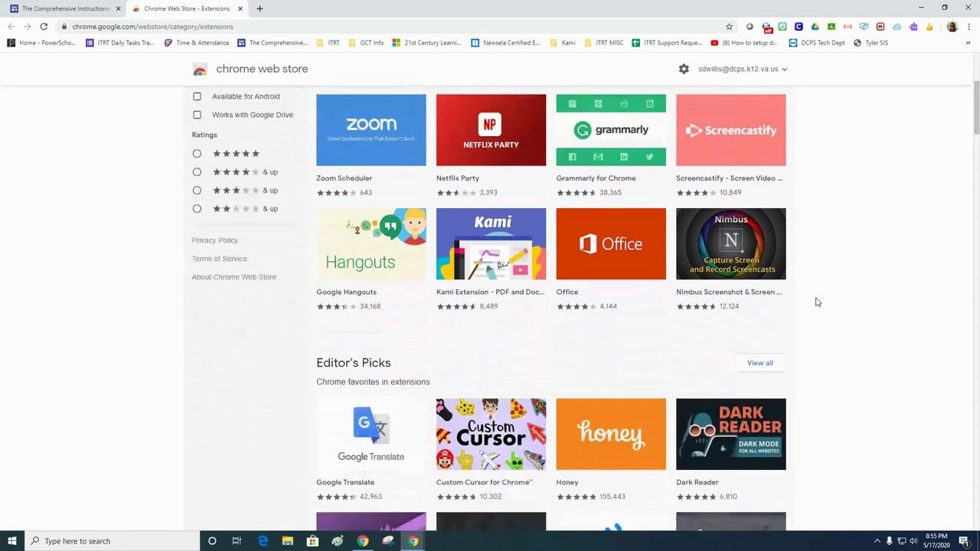Click the chrome web store title

click(262, 69)
